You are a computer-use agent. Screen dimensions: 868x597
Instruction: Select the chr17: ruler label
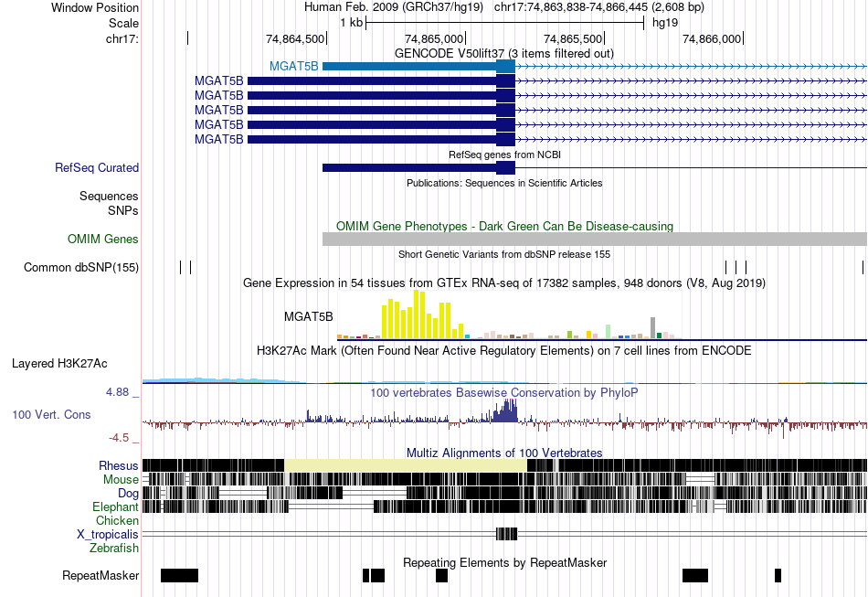[x=122, y=38]
